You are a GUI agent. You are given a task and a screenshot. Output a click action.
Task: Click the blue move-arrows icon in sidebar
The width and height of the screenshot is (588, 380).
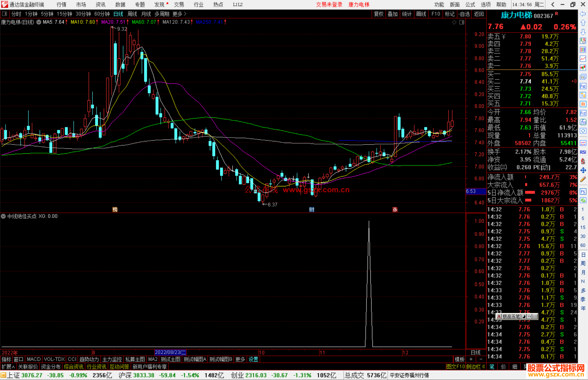click(583, 170)
